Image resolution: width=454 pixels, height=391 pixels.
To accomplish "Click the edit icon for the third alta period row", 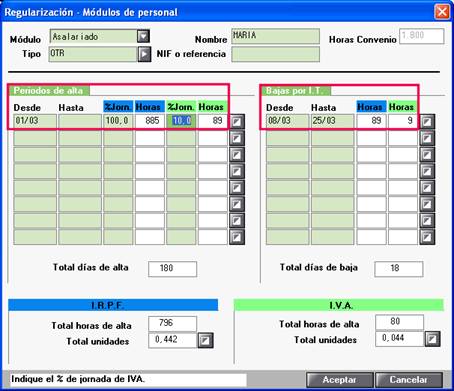I will [x=237, y=155].
